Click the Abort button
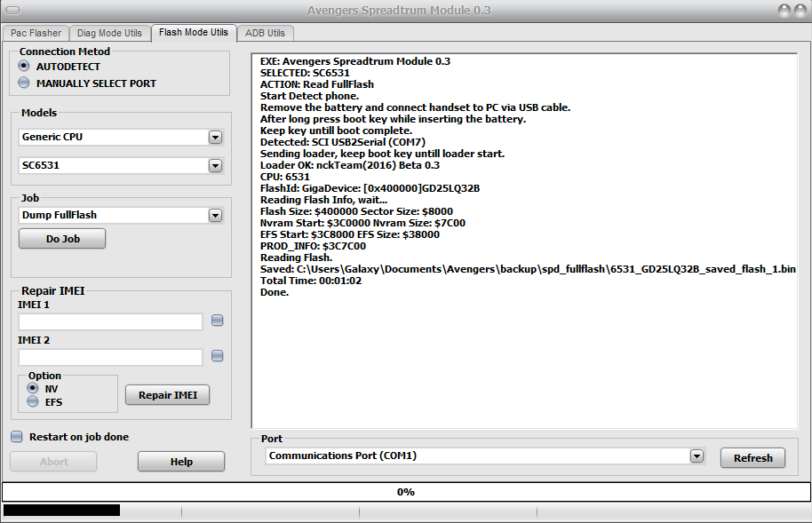812x523 pixels. (53, 462)
